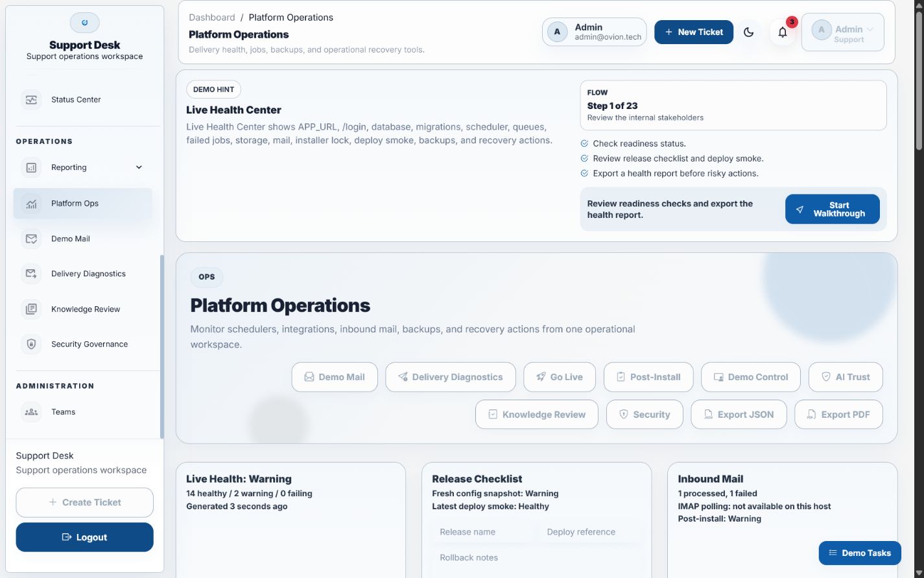Click the Security Governance shield icon
This screenshot has height=578, width=924.
pyautogui.click(x=31, y=344)
